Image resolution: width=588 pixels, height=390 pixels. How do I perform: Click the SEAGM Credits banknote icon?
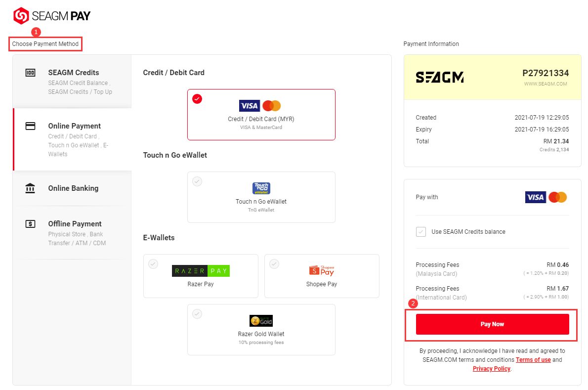pyautogui.click(x=30, y=73)
